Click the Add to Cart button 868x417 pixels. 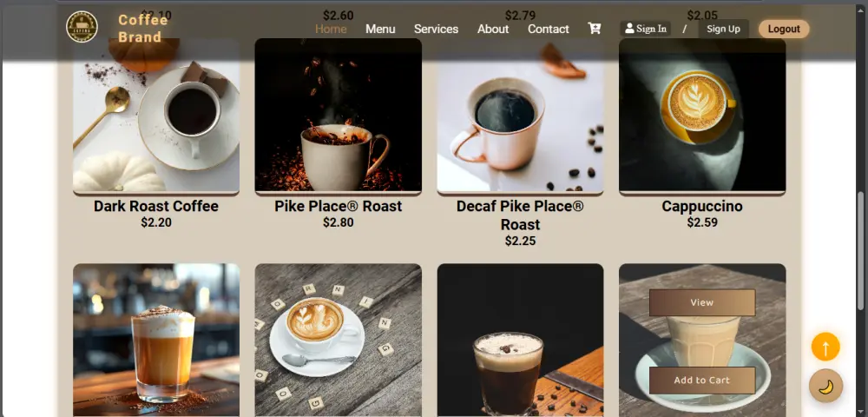(702, 381)
